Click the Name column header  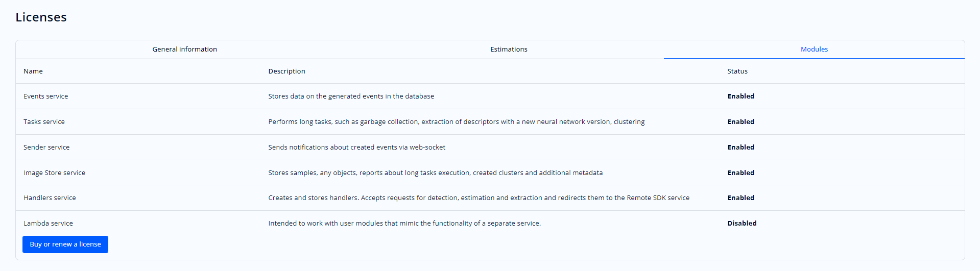coord(33,71)
